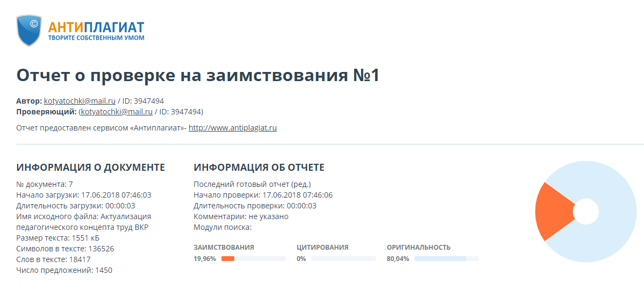
Task: Open the Проверяющий email link
Action: click(x=116, y=112)
